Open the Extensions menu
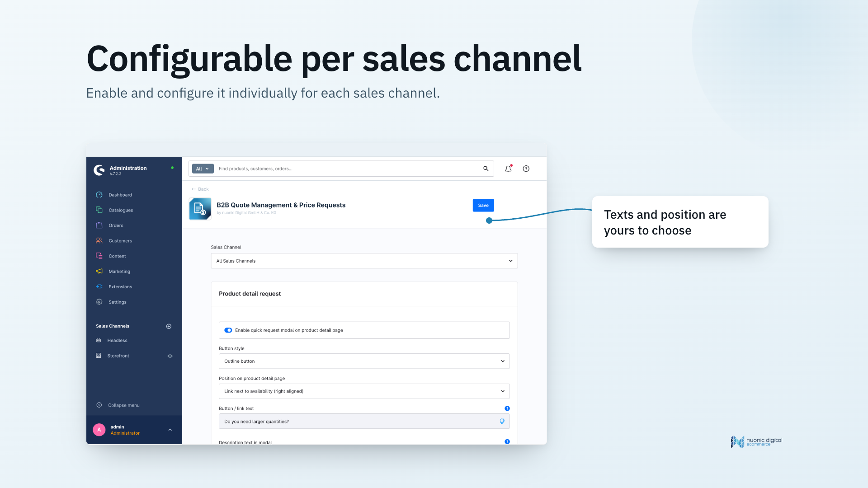 click(x=120, y=287)
